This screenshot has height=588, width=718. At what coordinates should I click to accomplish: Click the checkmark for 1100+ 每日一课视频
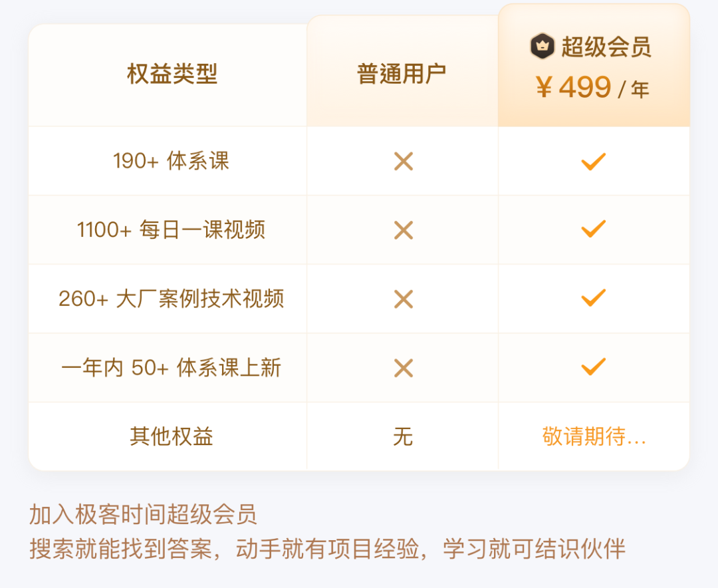coord(593,229)
